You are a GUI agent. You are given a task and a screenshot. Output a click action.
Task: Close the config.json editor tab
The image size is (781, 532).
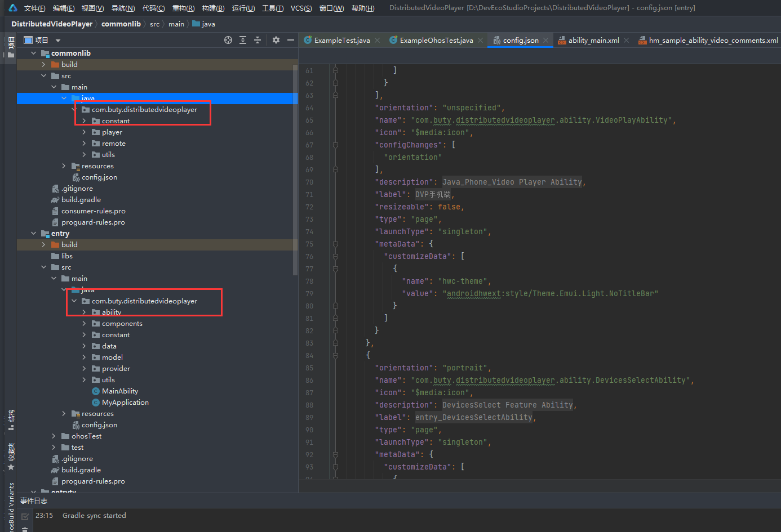click(545, 41)
